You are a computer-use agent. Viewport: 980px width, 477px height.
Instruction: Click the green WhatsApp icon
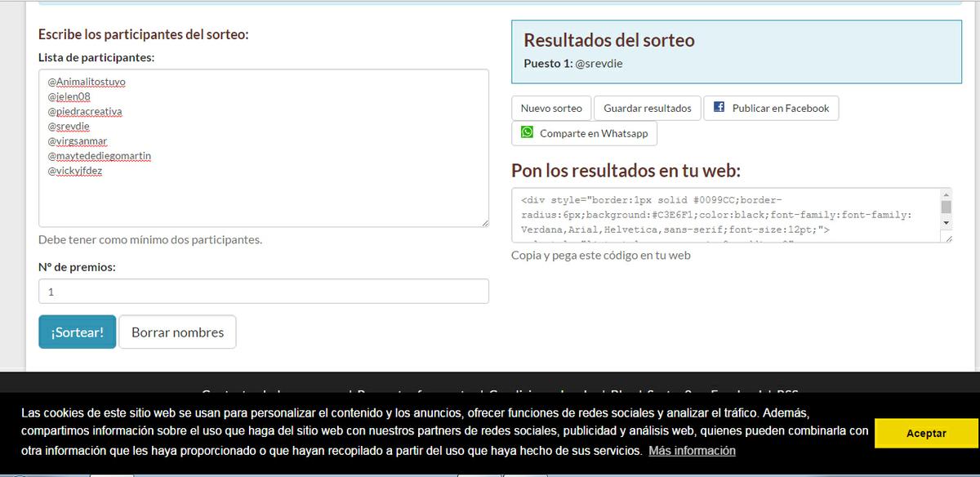(527, 132)
